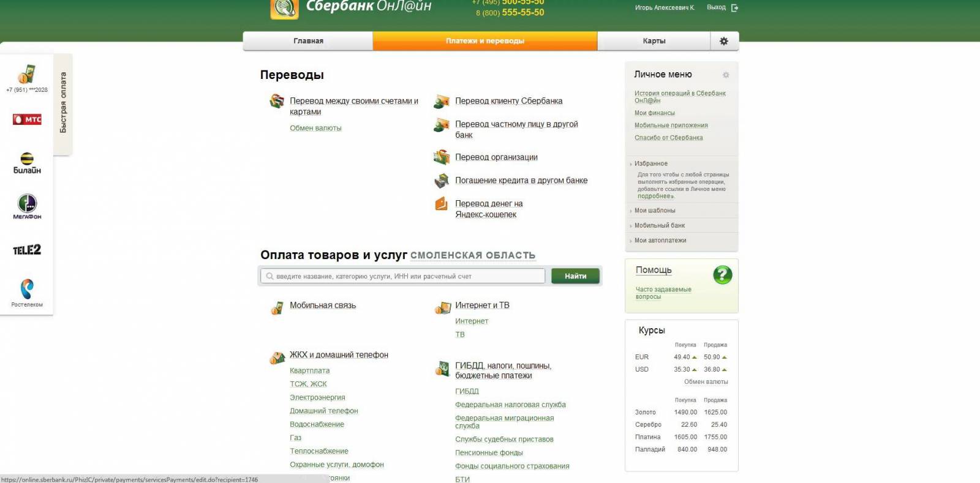Switch to the Главная tab

click(308, 41)
